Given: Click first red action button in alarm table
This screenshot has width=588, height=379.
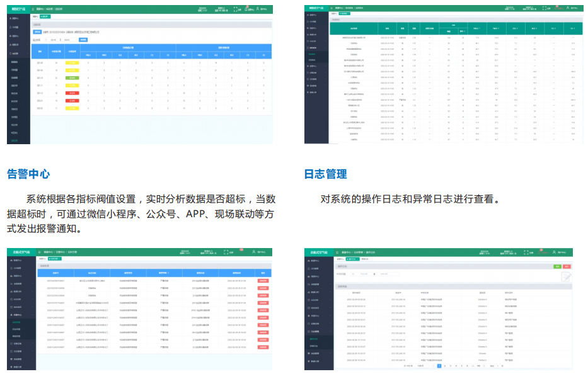Looking at the screenshot, I should [263, 280].
